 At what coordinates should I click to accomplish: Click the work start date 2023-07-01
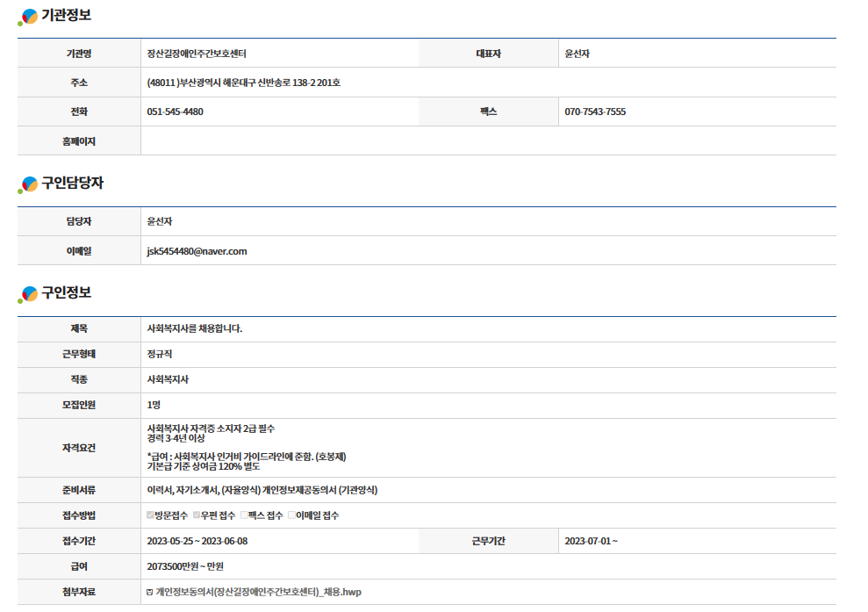(x=591, y=541)
